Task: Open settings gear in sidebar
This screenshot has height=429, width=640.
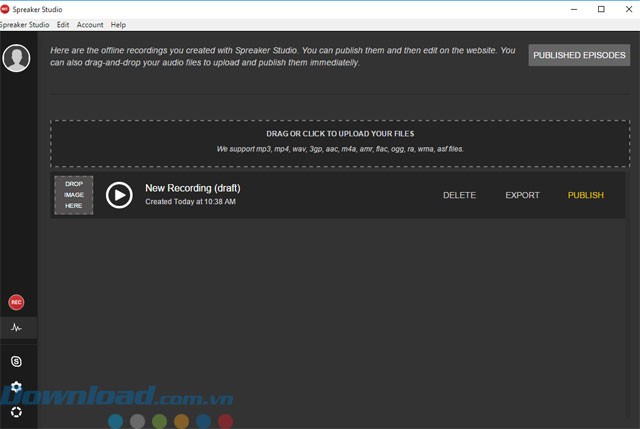Action: tap(16, 387)
